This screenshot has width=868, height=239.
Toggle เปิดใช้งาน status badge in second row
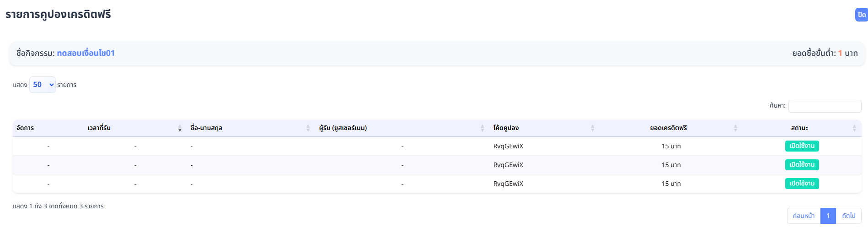coord(802,165)
